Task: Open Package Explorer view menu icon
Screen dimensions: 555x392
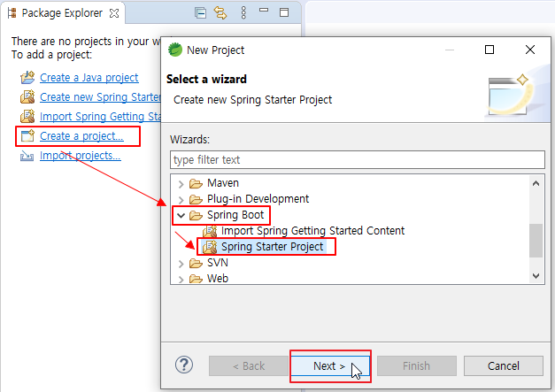Action: 243,13
